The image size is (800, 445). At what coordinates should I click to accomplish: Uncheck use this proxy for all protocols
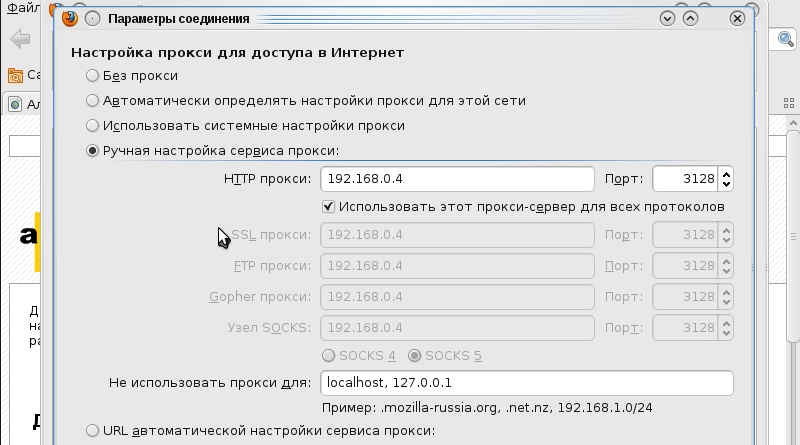[328, 207]
